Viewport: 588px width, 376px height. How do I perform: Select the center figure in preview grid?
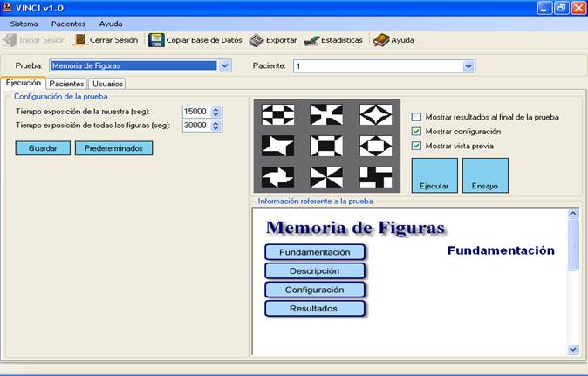click(x=325, y=145)
